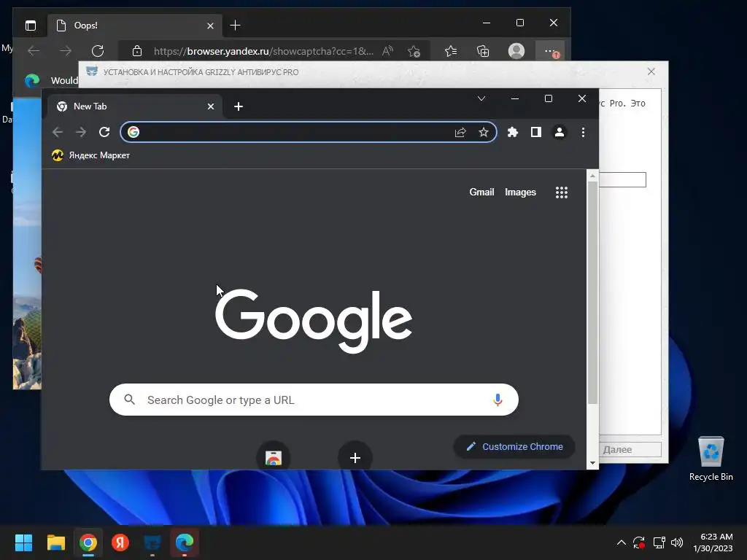Open Windows Start menu

[23, 542]
